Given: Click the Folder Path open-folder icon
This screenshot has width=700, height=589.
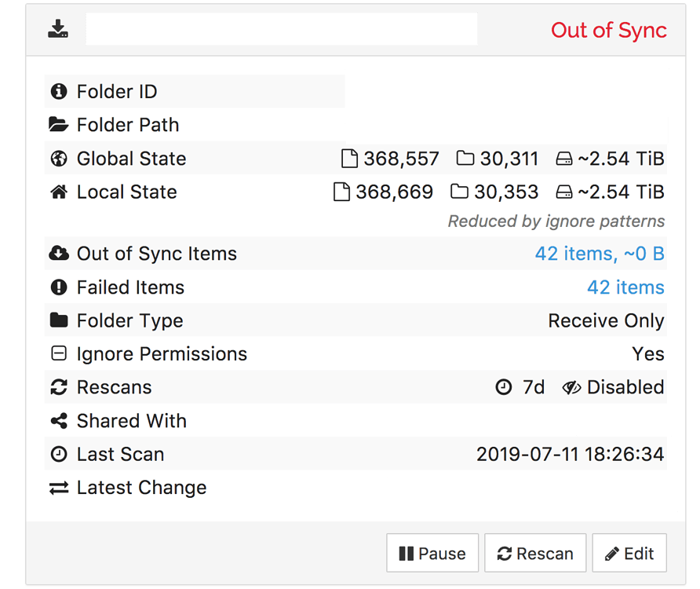Looking at the screenshot, I should 59,125.
